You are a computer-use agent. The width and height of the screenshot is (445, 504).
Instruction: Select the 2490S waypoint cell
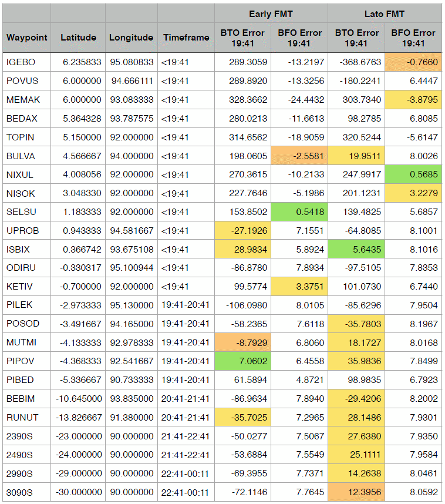26,455
